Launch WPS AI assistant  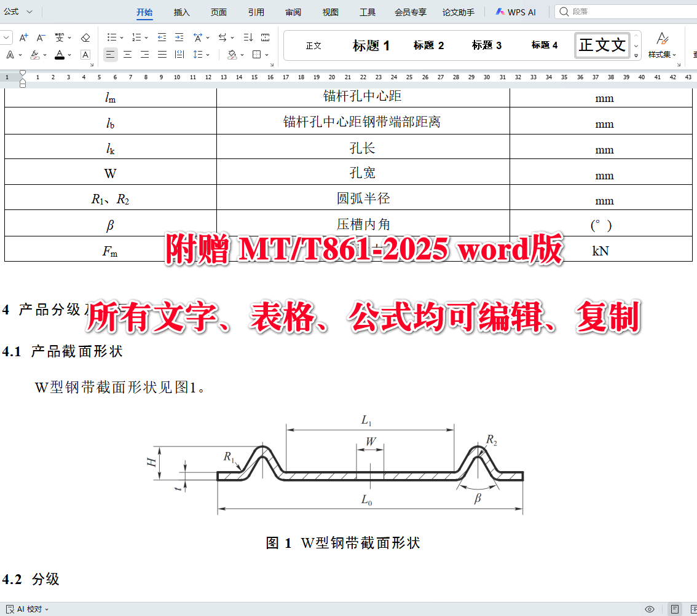point(516,12)
